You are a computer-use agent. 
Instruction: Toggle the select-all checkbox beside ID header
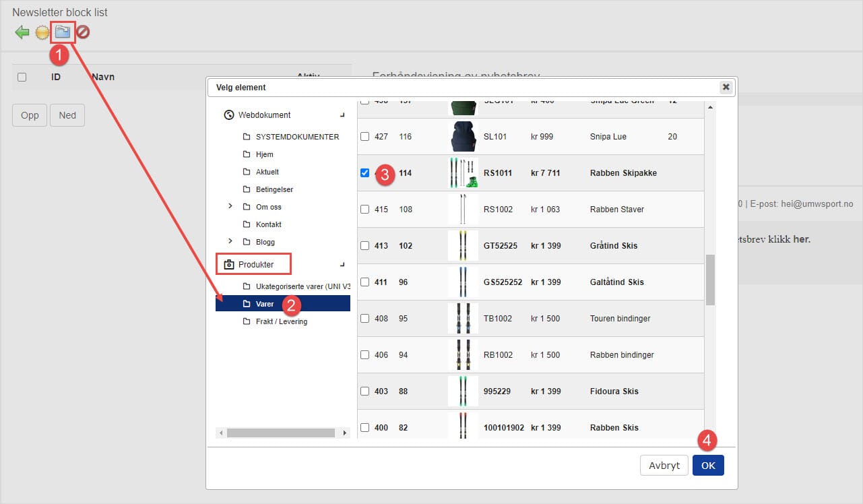(22, 77)
